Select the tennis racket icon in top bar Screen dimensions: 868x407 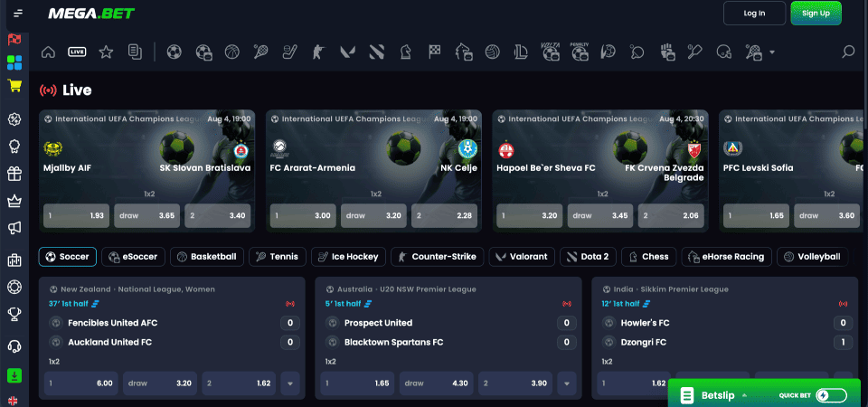(260, 52)
